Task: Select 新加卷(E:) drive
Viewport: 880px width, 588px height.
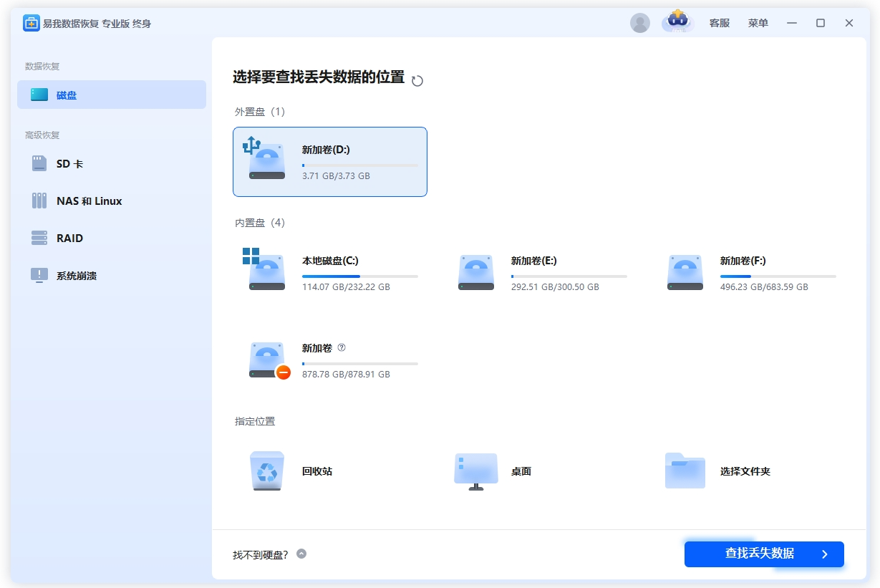Action: pos(539,273)
